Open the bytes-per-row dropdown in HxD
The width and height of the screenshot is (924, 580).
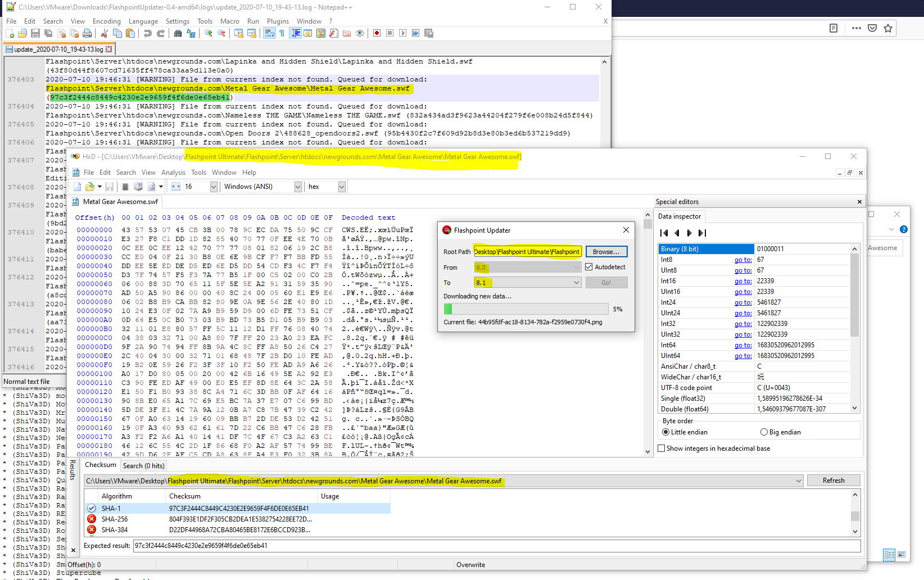click(x=213, y=186)
